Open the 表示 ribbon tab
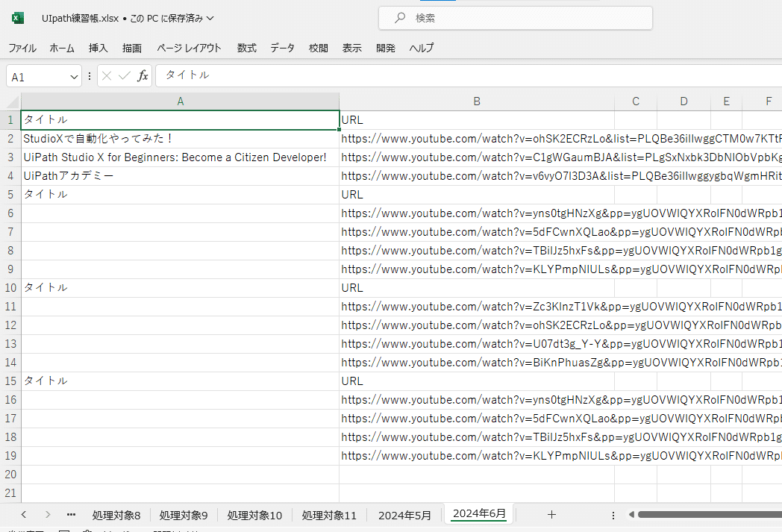 click(x=351, y=48)
